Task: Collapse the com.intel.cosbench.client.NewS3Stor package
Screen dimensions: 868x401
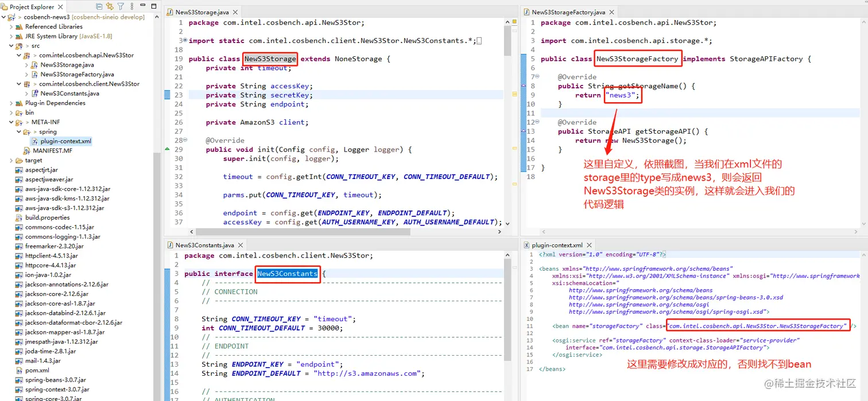Action: (x=19, y=84)
